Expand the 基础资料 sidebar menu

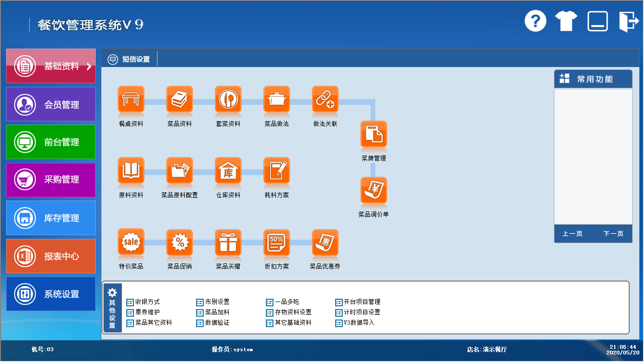51,67
